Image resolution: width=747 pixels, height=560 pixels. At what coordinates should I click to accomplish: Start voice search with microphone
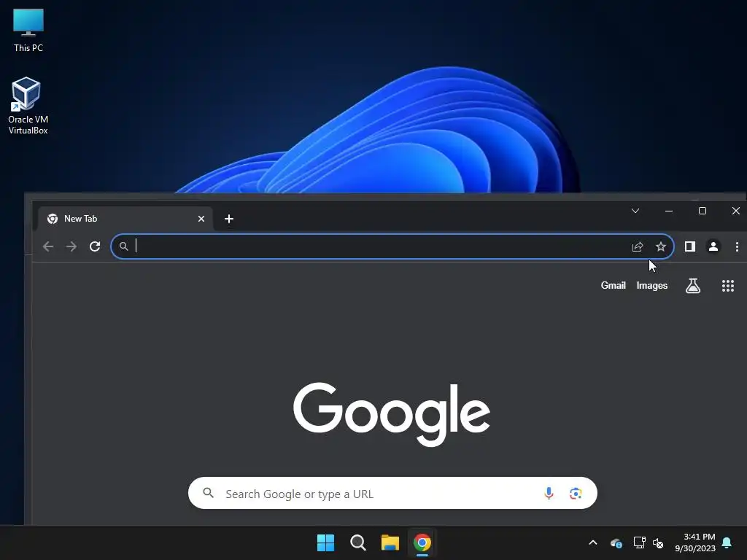coord(549,494)
